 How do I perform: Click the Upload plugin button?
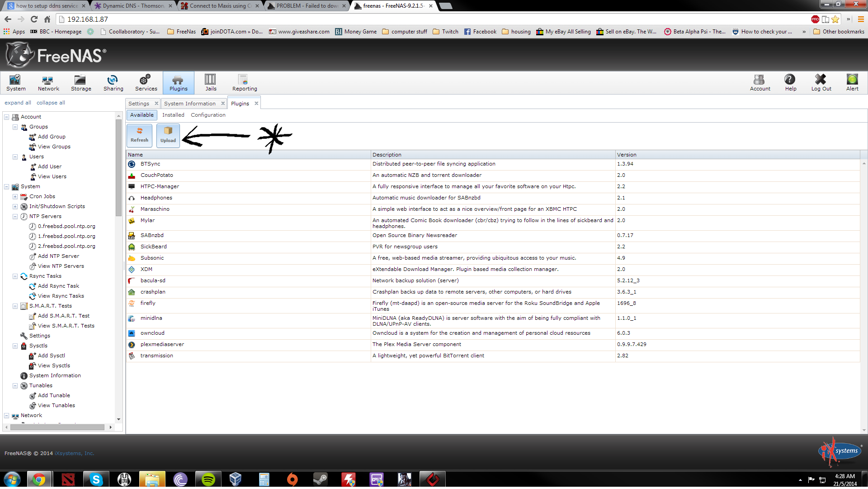click(x=168, y=135)
